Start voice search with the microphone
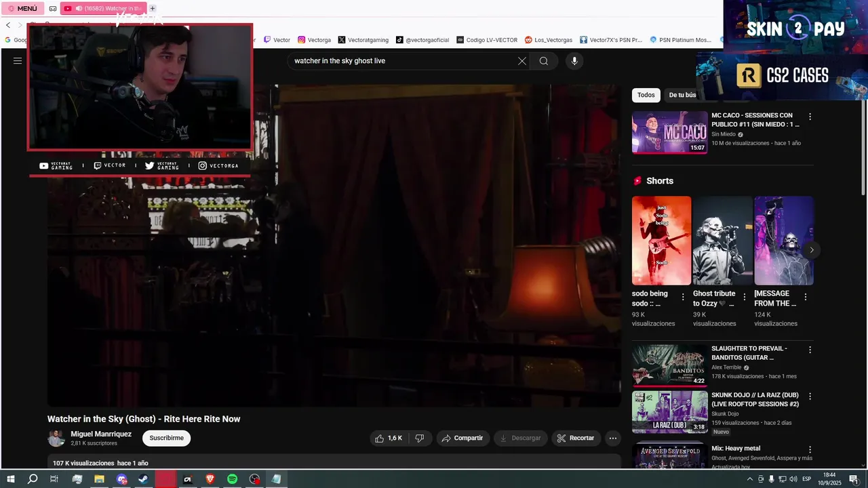868x488 pixels. pos(574,61)
